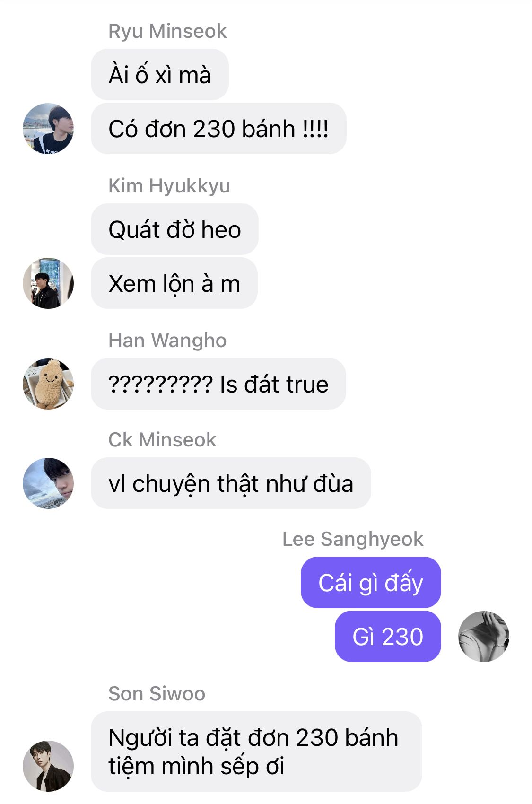Open Kim Hyukkyu's profile avatar
This screenshot has width=532, height=804.
tap(48, 283)
